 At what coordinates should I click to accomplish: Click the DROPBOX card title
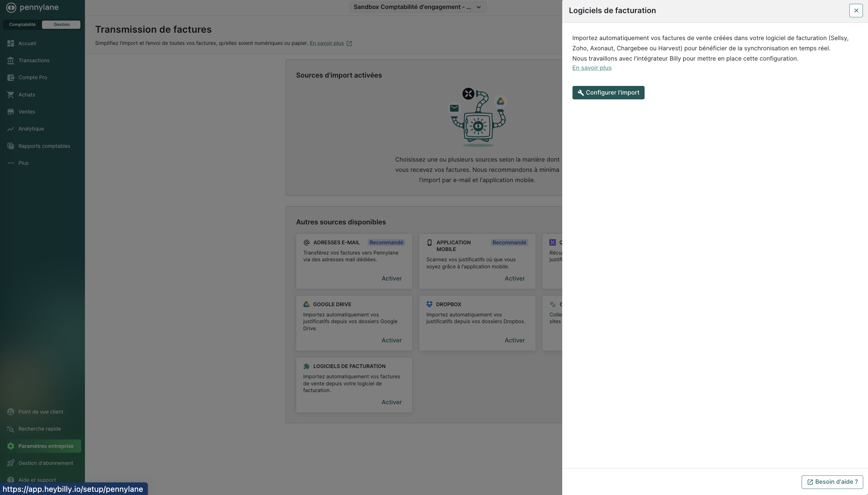click(x=449, y=304)
